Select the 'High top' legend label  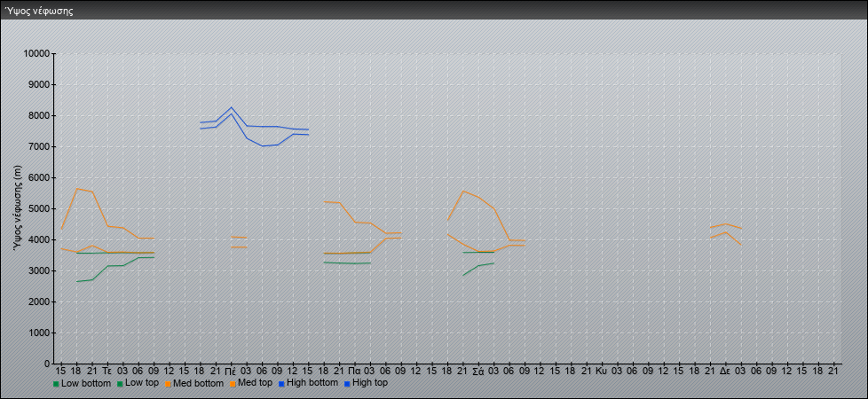(370, 383)
